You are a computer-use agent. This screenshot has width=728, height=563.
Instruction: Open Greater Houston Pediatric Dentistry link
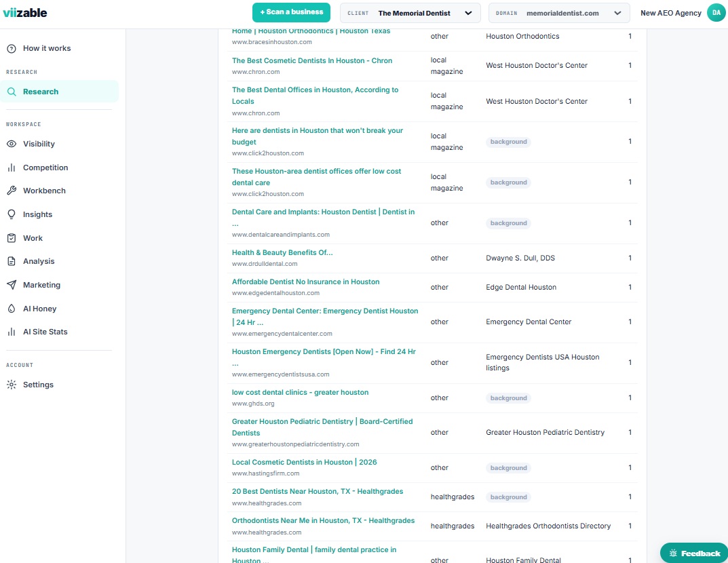322,427
